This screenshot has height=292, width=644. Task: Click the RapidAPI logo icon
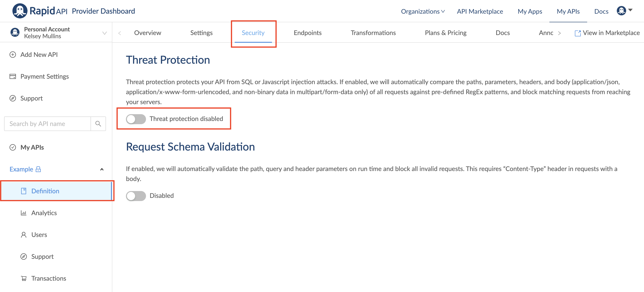[x=20, y=11]
